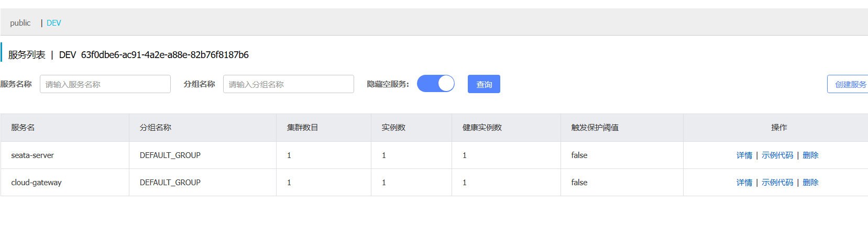868x237 pixels.
Task: Switch to the public namespace tab
Action: coord(20,23)
